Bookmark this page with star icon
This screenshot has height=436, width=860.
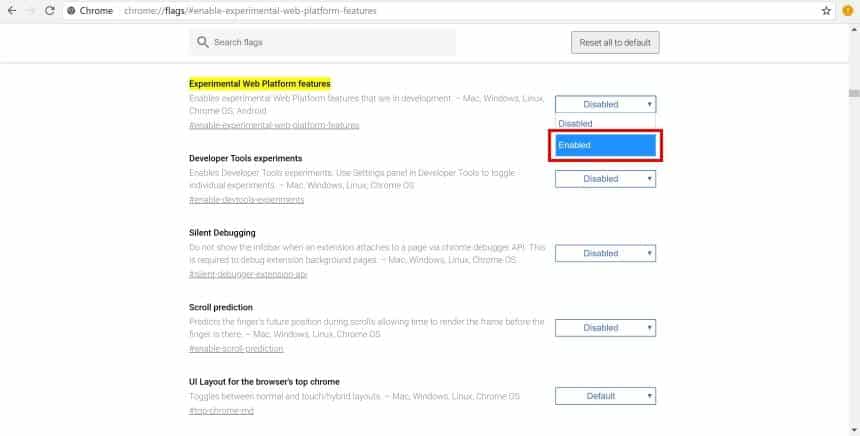(x=826, y=10)
